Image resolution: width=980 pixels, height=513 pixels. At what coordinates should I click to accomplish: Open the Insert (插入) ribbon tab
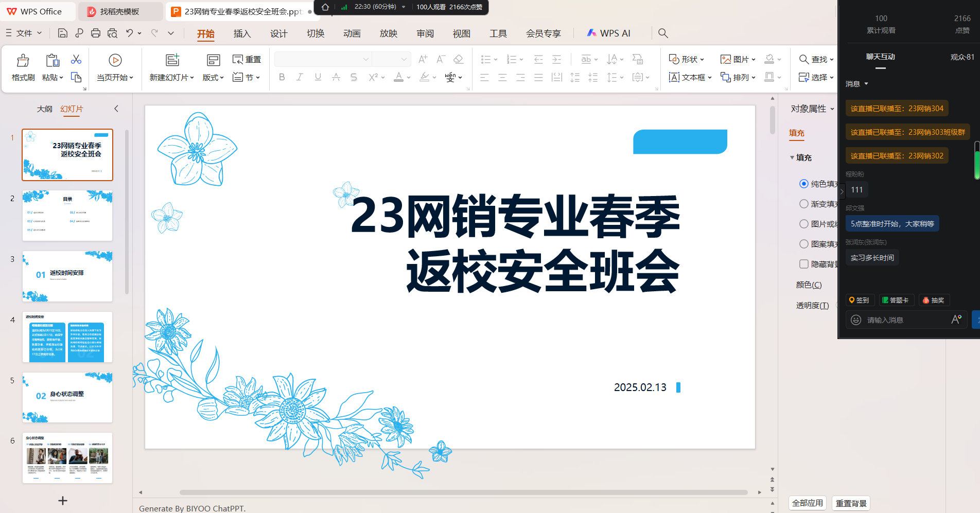click(242, 33)
